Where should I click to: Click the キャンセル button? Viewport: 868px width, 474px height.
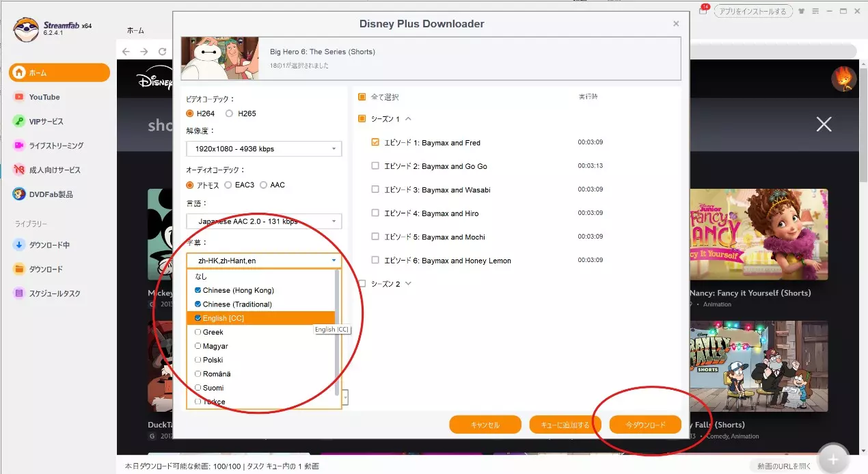(485, 425)
